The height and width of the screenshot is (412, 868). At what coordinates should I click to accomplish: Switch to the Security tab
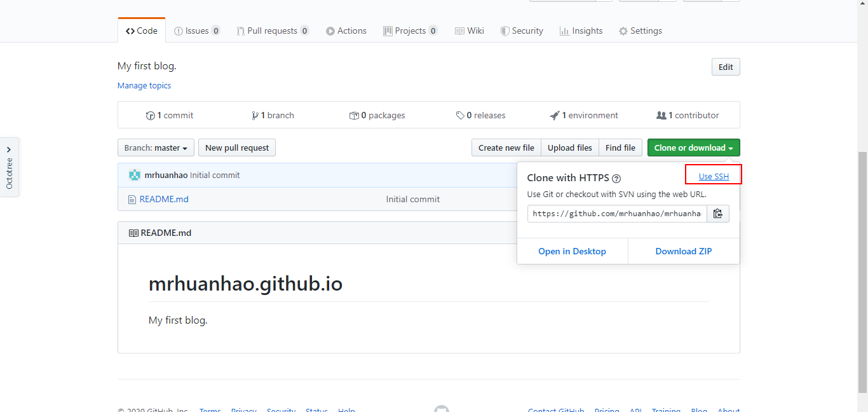click(522, 31)
